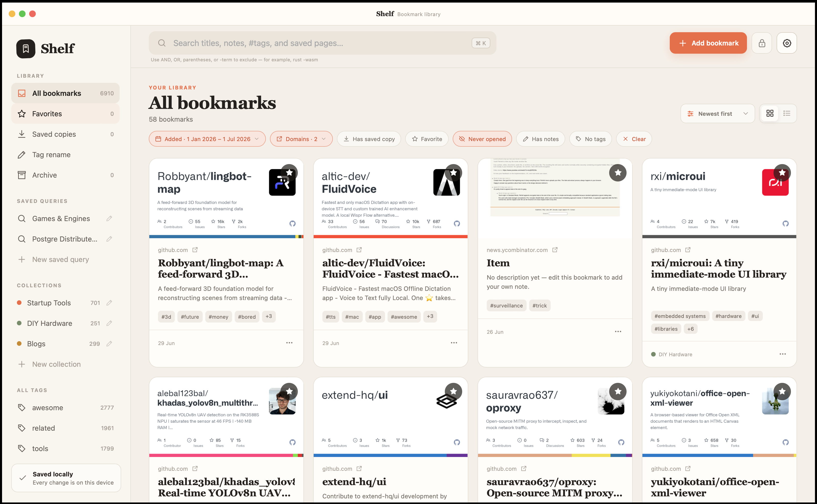The image size is (817, 504).
Task: Click GitHub icon on sauravrao637/oproxy preview
Action: pos(621,442)
